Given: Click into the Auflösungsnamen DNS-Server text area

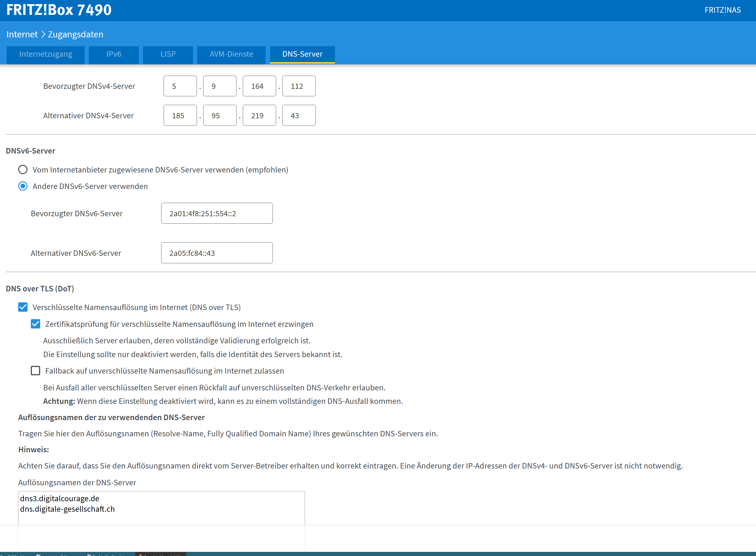Looking at the screenshot, I should tap(161, 508).
